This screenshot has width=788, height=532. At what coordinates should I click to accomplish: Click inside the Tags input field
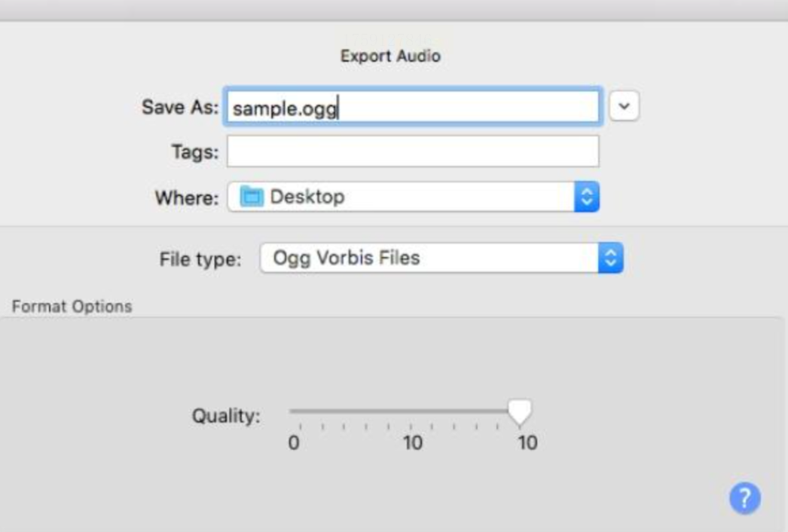[x=413, y=151]
